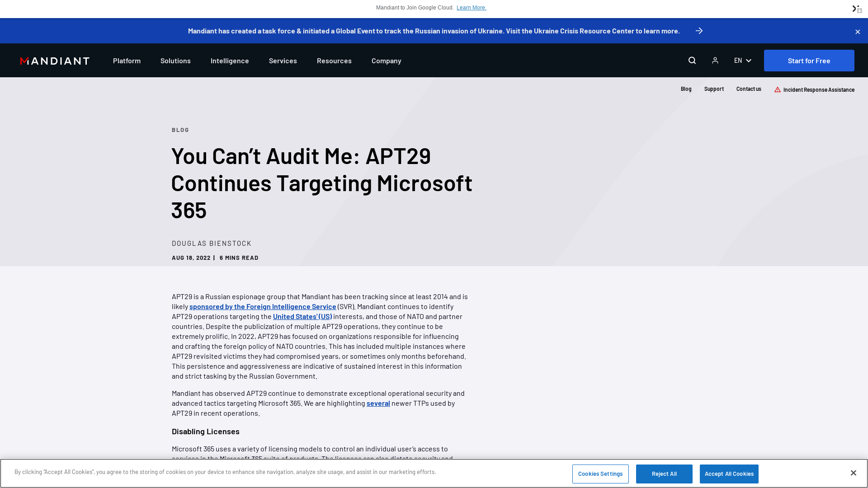Accept all cookies
868x488 pixels.
(x=729, y=474)
